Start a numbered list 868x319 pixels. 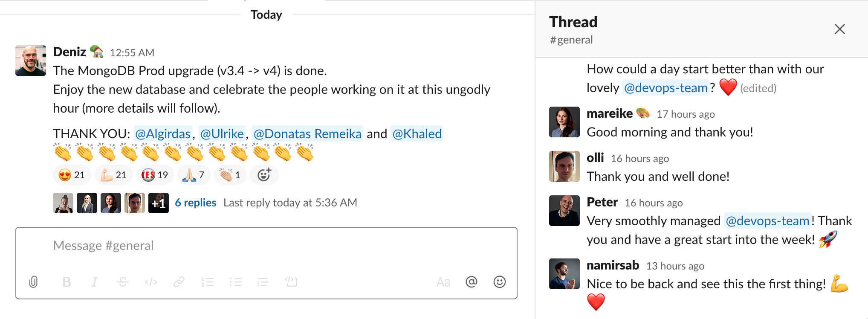click(x=207, y=282)
